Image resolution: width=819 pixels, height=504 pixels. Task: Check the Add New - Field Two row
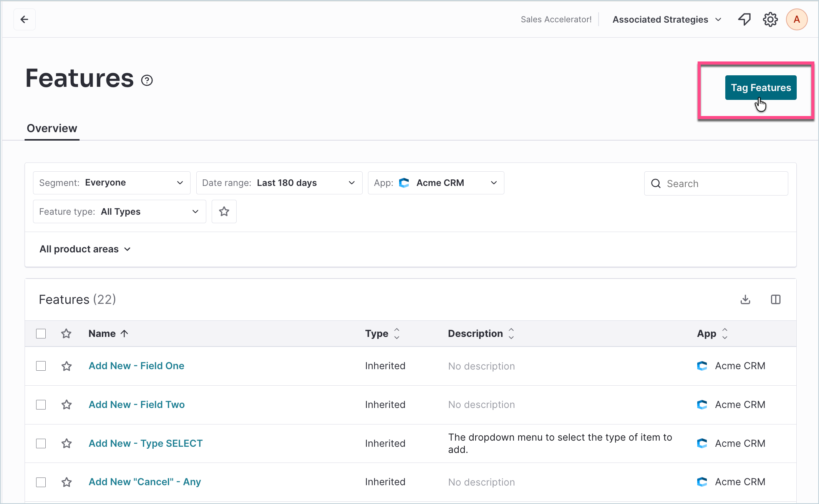(41, 405)
